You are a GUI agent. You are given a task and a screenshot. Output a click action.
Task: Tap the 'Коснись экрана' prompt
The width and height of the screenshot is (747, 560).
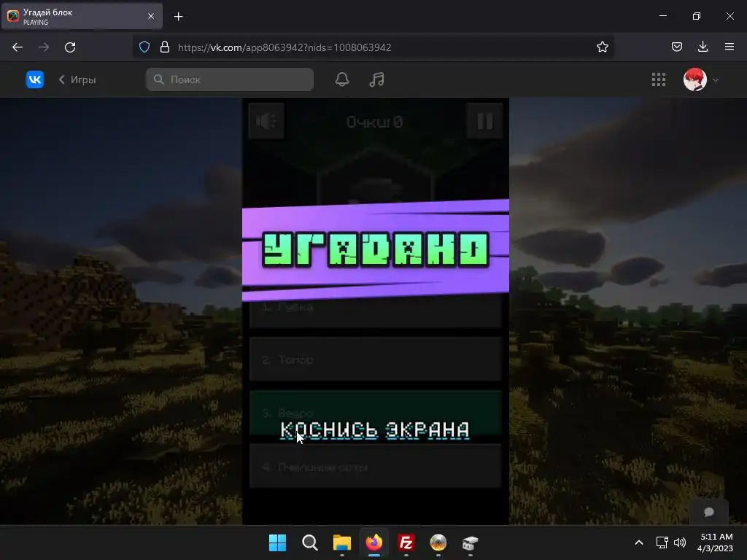(x=375, y=429)
